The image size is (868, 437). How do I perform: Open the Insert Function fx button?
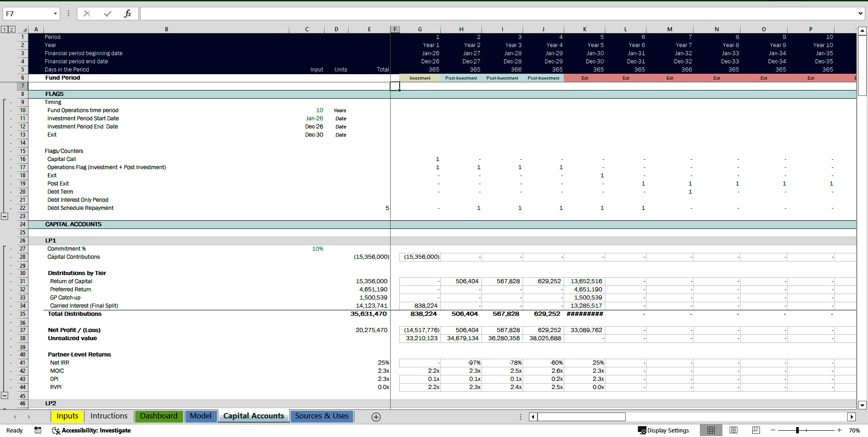[127, 14]
